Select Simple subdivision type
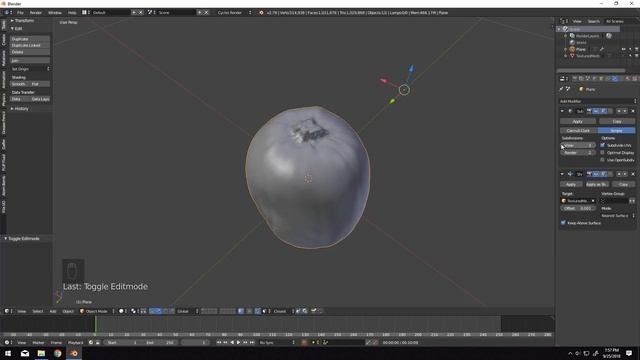This screenshot has width=640, height=360. point(616,130)
